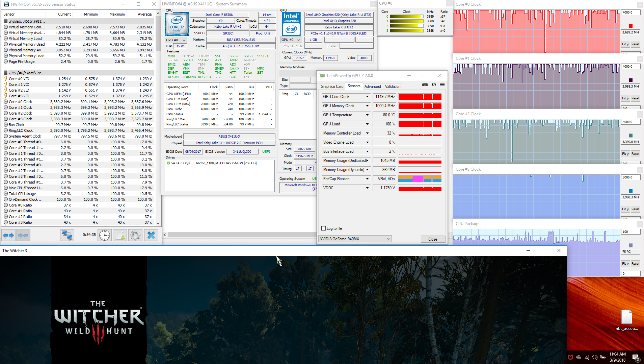Expand the GPU Memory Clock sensor dropdown
The image size is (644, 364).
click(x=367, y=106)
